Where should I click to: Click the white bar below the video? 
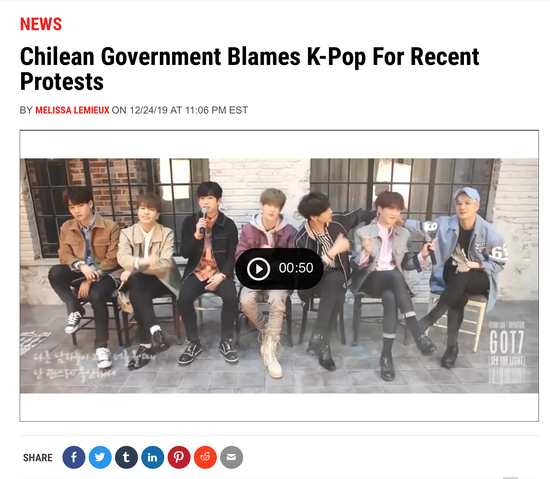[x=279, y=407]
